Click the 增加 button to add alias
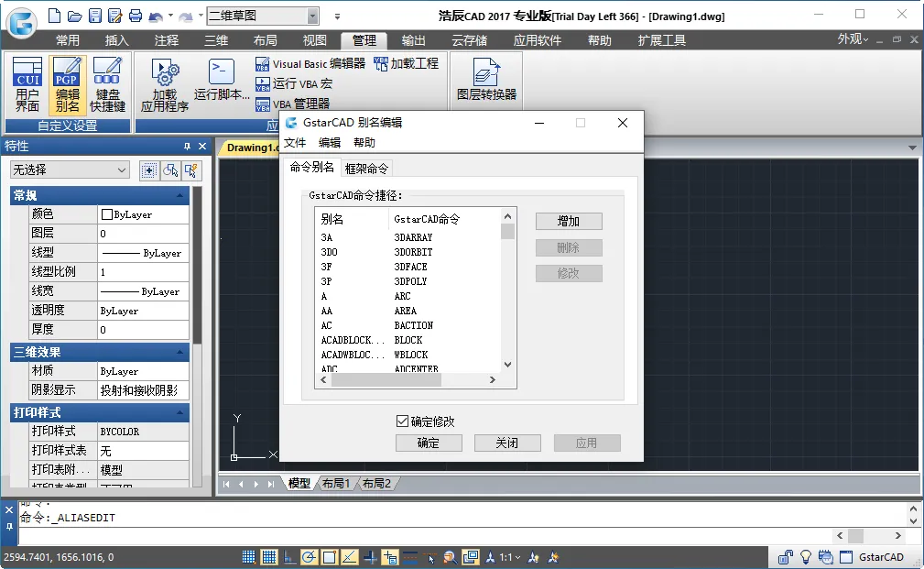 569,221
